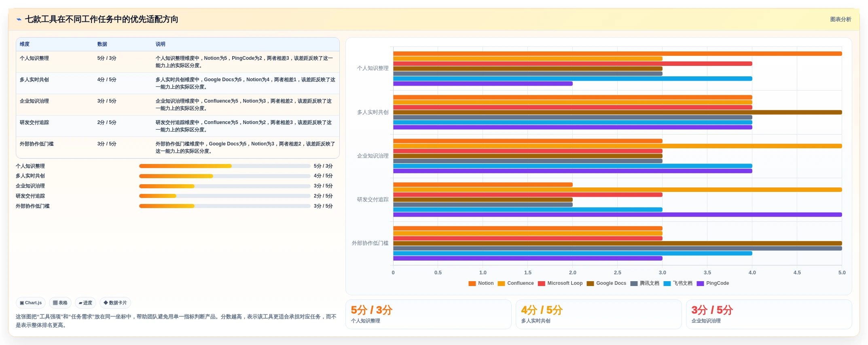Click the Google Docs bar in 多人实时共创 group
This screenshot has width=868, height=345.
618,112
